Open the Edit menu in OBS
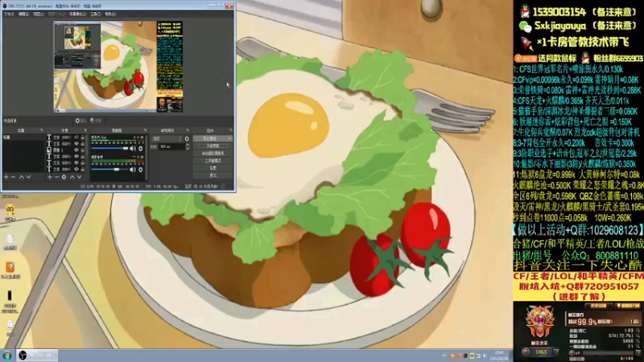The height and width of the screenshot is (362, 644). [x=24, y=14]
